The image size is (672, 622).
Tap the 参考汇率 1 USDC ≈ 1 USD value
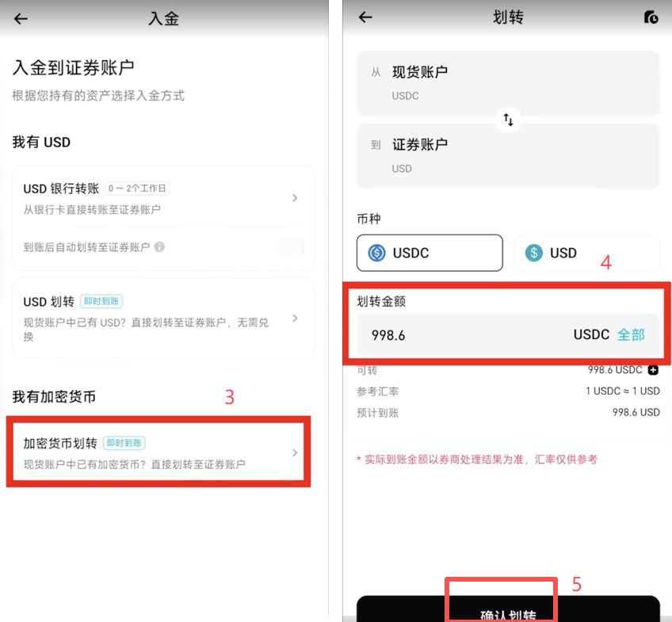623,391
